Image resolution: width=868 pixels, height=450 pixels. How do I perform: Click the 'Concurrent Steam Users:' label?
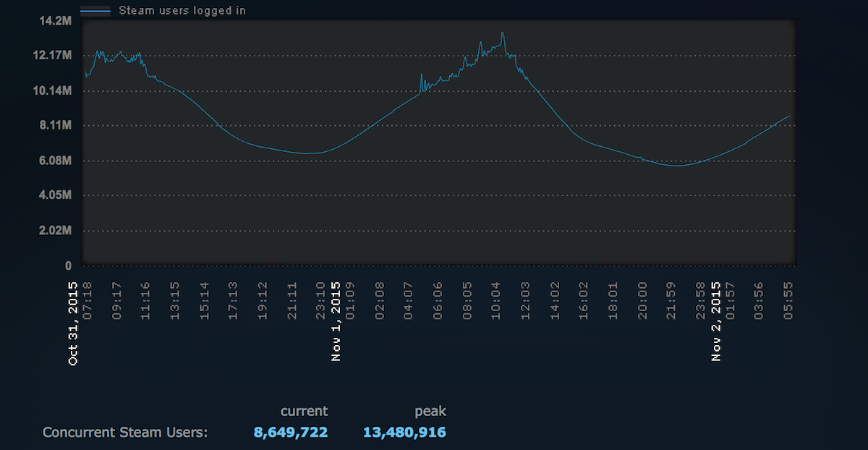coord(125,433)
